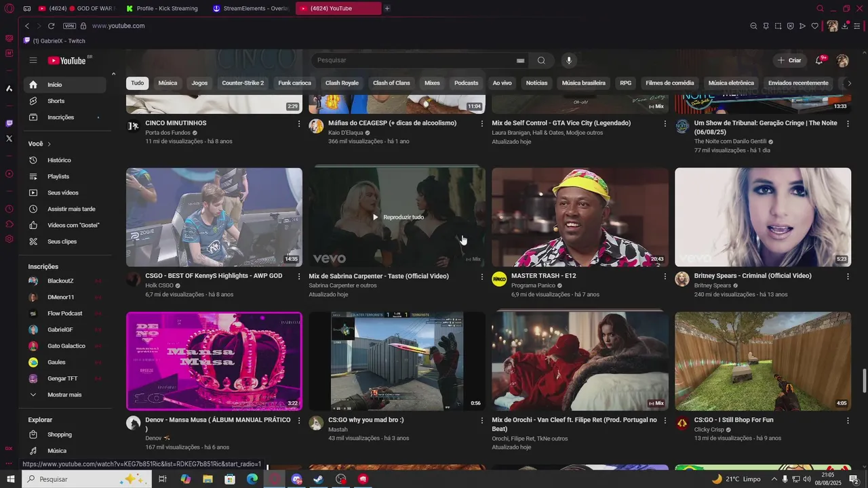Select the Música filter chip
Screen dimensions: 868x488
167,83
